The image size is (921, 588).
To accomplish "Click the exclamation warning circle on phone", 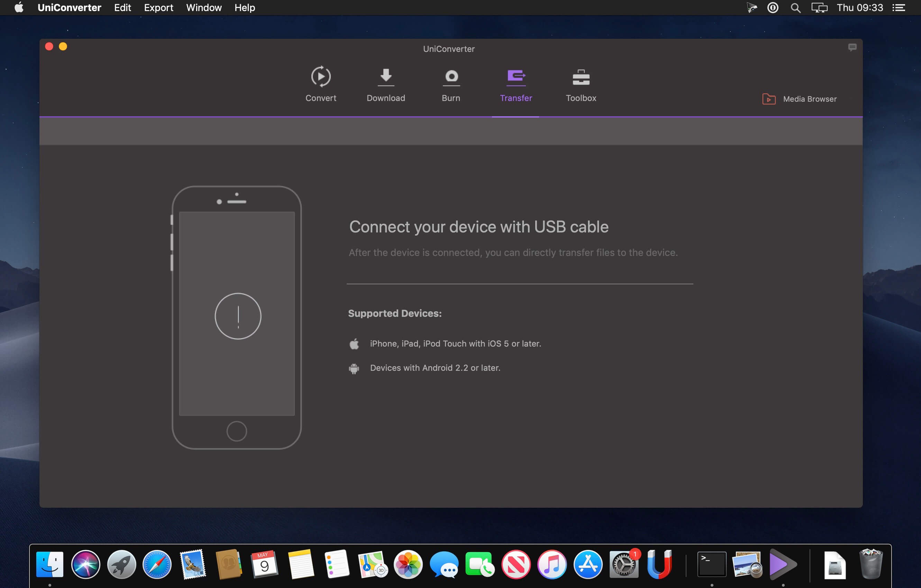I will pyautogui.click(x=238, y=316).
